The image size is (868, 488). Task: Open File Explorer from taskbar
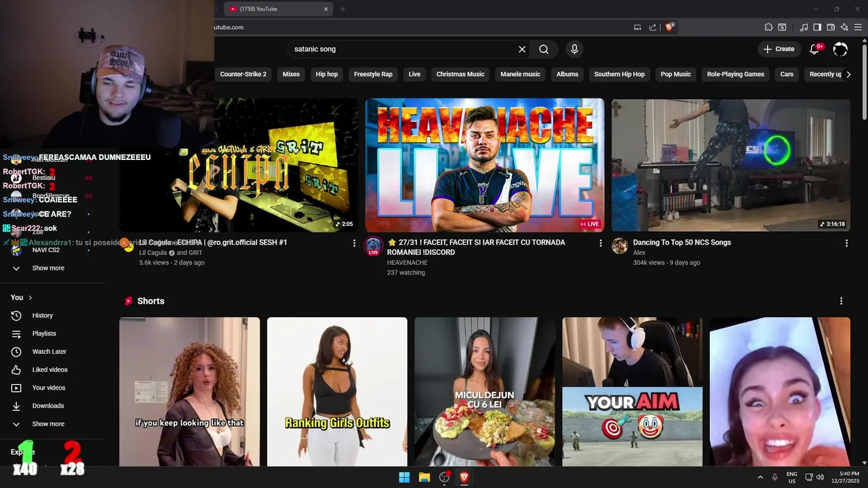point(425,477)
